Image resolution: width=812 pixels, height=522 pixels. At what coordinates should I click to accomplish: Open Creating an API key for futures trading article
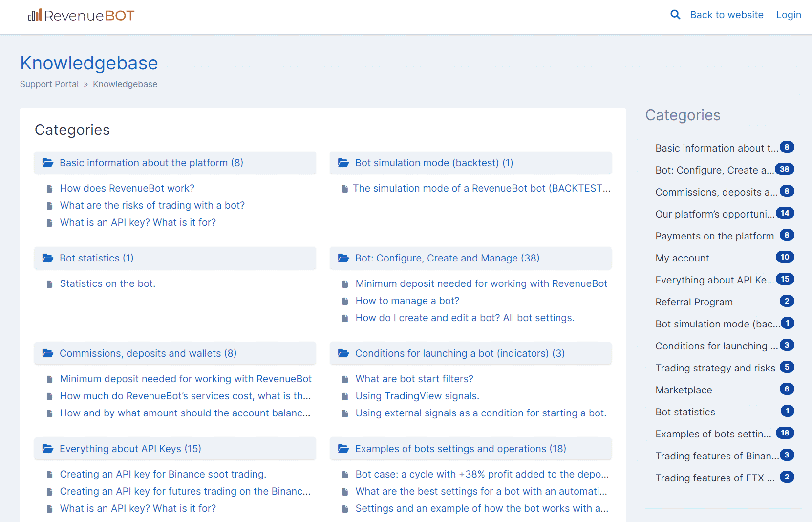coord(185,491)
